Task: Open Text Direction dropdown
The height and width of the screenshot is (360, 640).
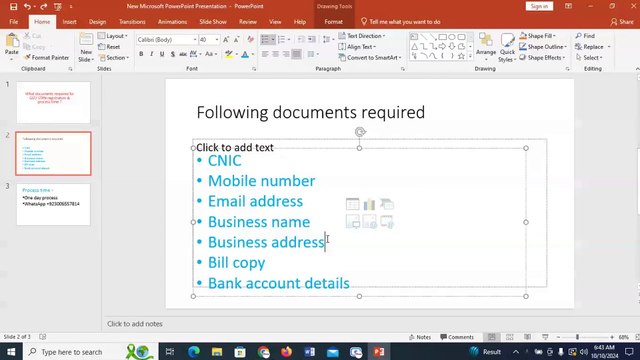Action: click(x=362, y=36)
